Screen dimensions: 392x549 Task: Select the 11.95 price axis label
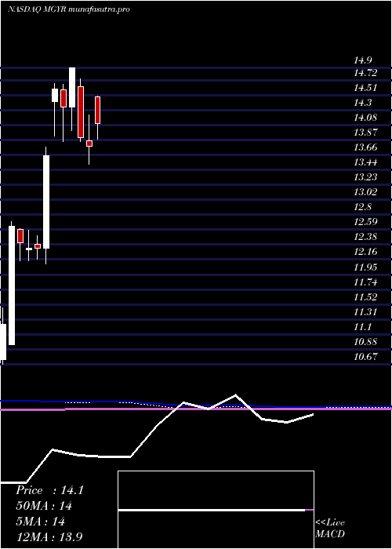pos(365,267)
